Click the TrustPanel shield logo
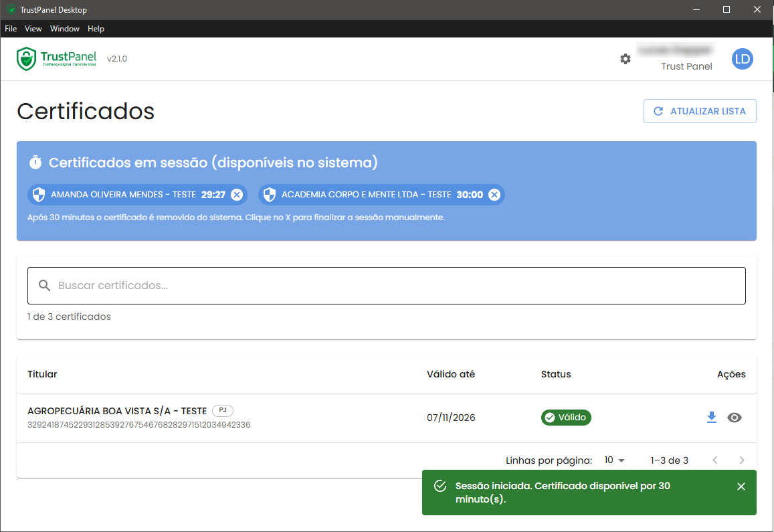774x532 pixels. click(x=26, y=59)
